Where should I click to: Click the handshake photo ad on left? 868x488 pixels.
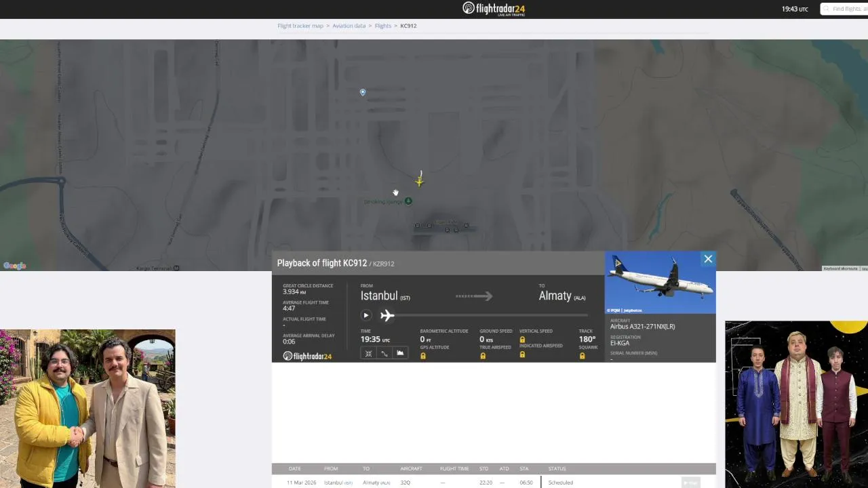pyautogui.click(x=87, y=409)
